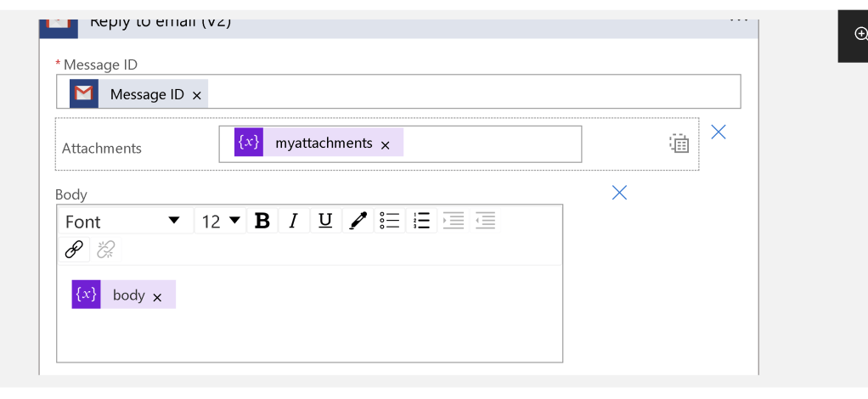Click the Message ID token text

147,94
